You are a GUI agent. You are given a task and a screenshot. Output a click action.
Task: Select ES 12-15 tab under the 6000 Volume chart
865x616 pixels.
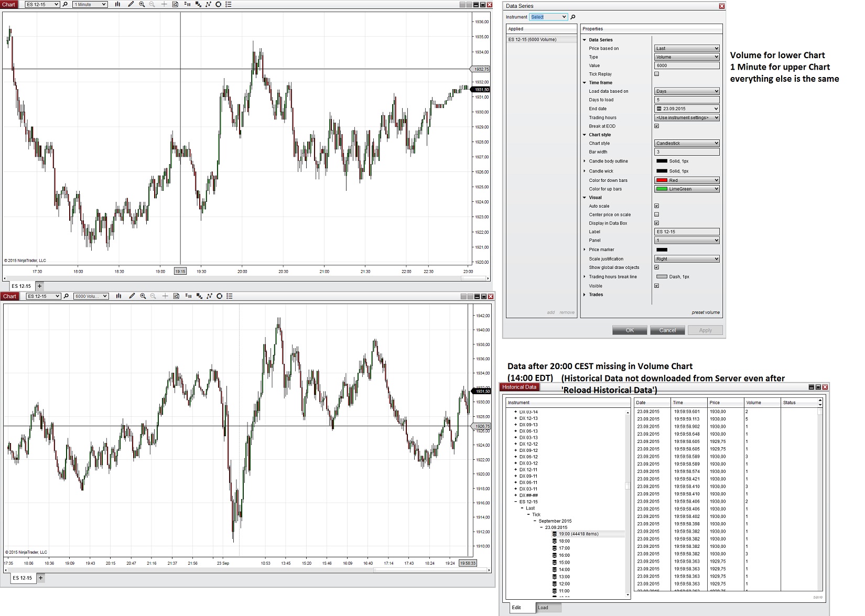click(23, 578)
